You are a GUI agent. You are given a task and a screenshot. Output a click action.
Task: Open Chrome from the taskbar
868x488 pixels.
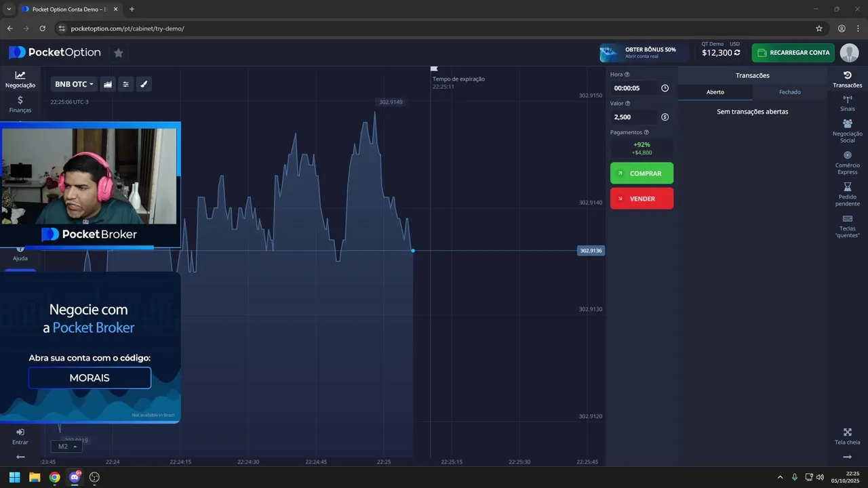[x=54, y=477]
